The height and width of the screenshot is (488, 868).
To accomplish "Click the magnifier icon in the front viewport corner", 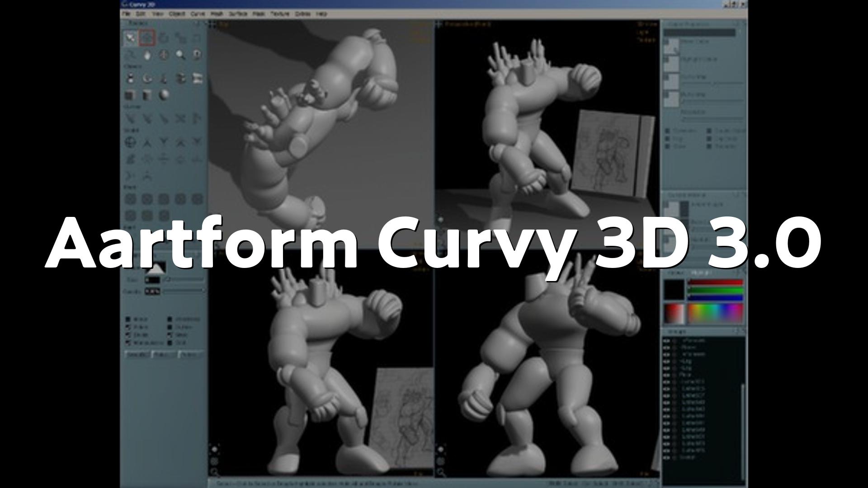I will [x=214, y=472].
